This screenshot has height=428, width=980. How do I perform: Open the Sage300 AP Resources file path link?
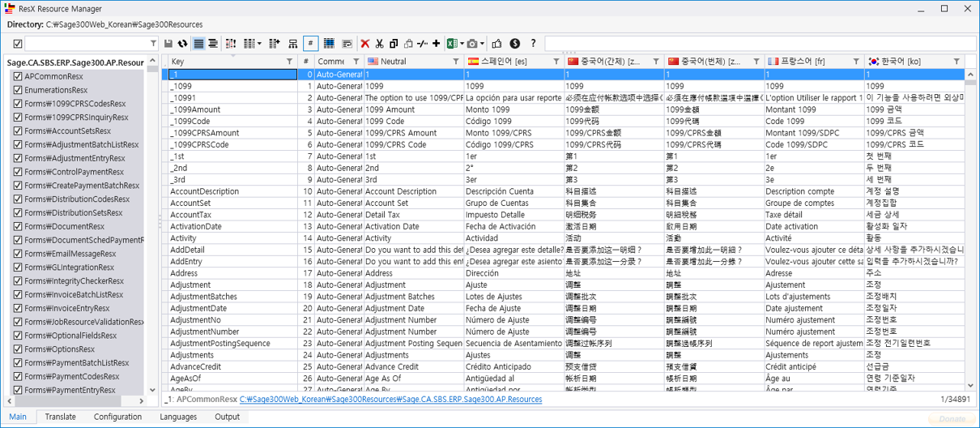pyautogui.click(x=390, y=400)
